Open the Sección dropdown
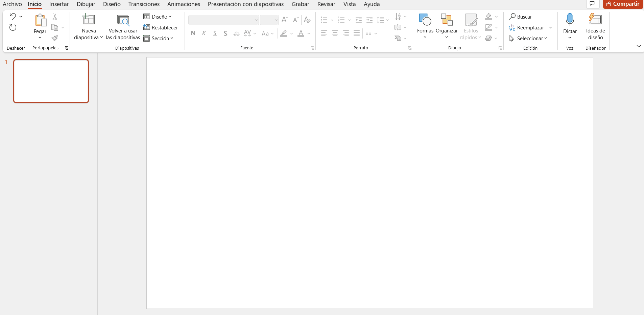 (158, 38)
